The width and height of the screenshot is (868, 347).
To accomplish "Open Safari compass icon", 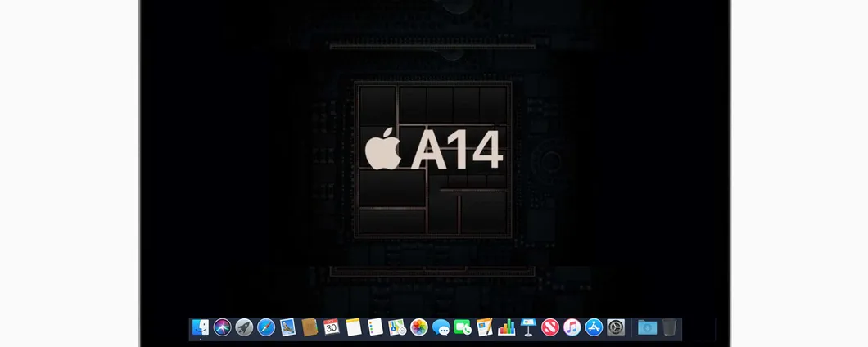I will tap(265, 327).
